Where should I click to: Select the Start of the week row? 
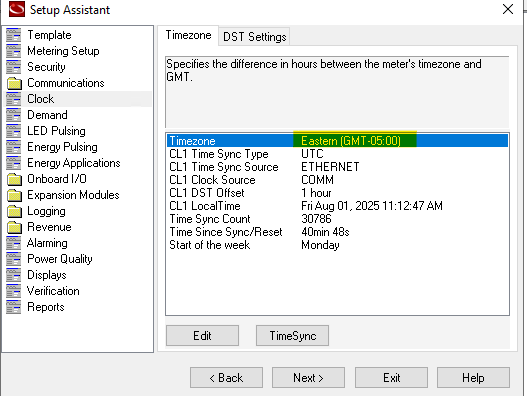point(337,245)
